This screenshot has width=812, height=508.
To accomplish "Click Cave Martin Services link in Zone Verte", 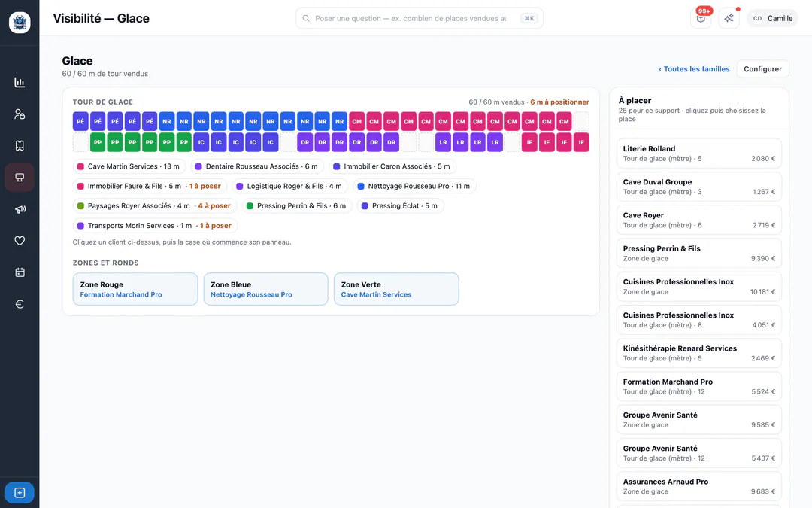I will (x=376, y=294).
